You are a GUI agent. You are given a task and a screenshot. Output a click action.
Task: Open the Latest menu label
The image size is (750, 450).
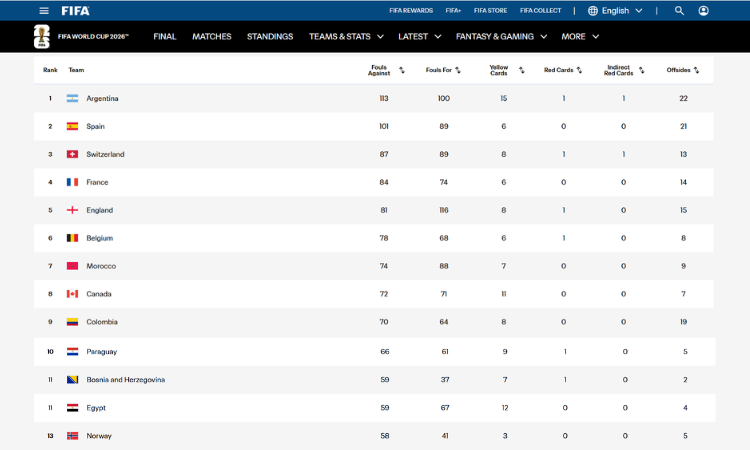(x=413, y=36)
